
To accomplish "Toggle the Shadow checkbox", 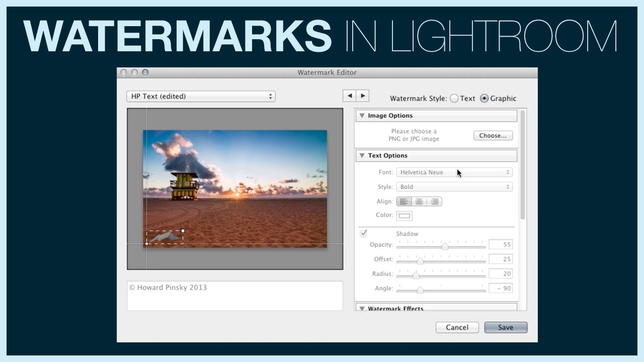I will pos(364,233).
